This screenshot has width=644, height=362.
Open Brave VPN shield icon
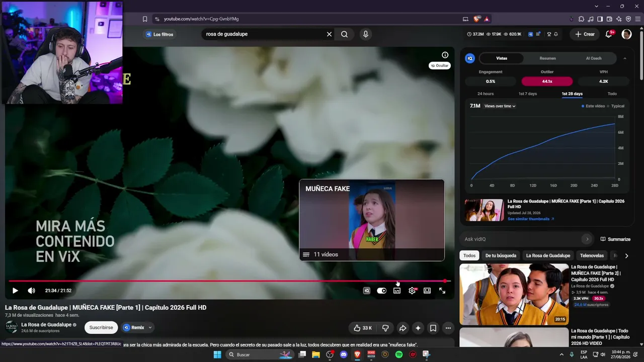tap(628, 19)
